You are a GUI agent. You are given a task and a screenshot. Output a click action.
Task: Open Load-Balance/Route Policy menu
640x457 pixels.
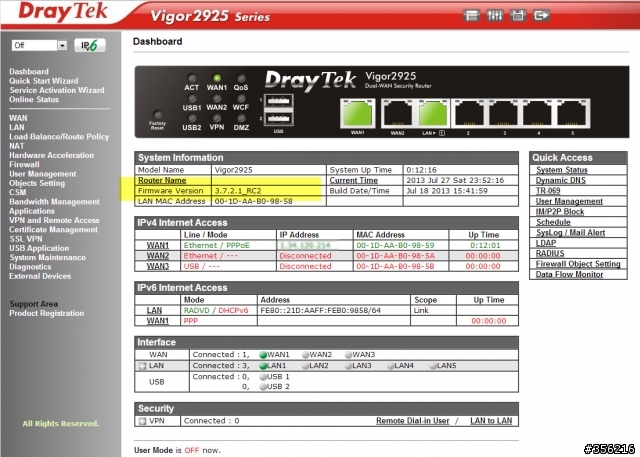(59, 137)
